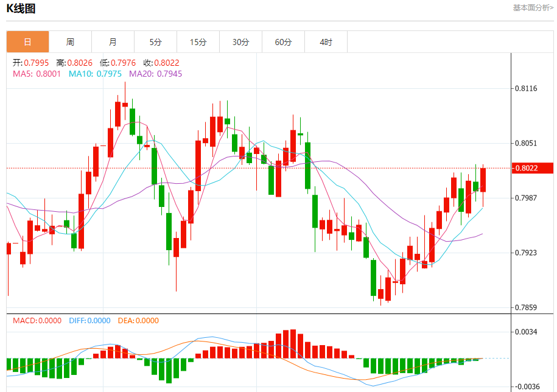Switch to the 4时 four-hour tab

coord(326,42)
